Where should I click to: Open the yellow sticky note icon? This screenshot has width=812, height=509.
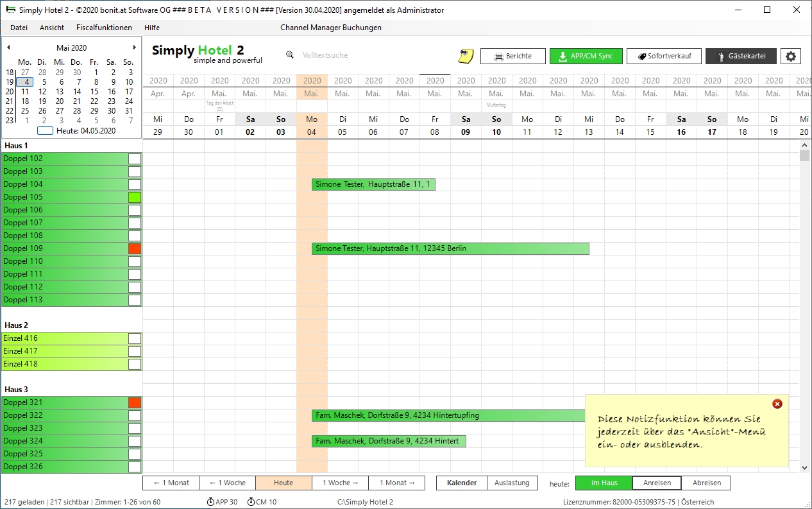(x=465, y=56)
